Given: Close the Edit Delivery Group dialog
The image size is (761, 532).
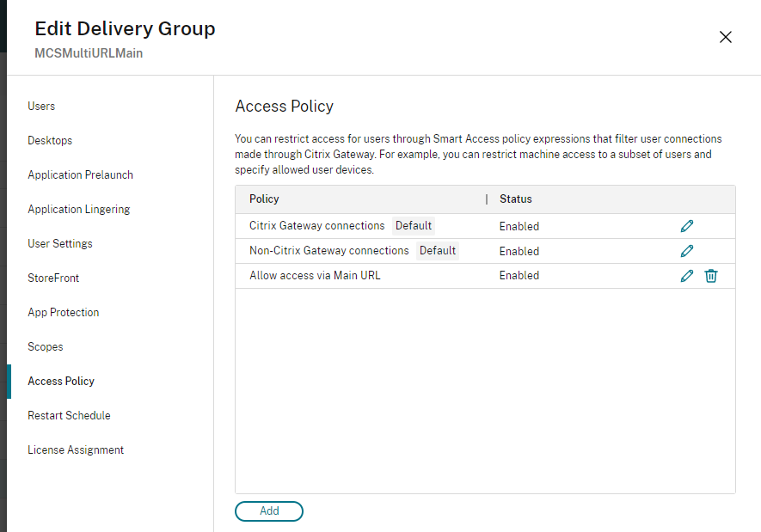Looking at the screenshot, I should [725, 37].
